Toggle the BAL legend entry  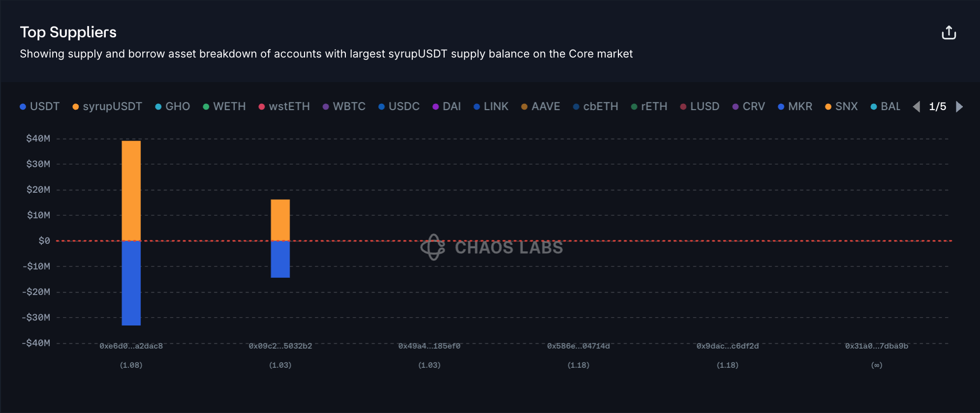tap(886, 107)
